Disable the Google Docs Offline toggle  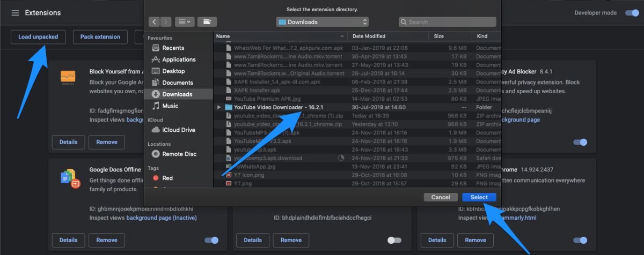pyautogui.click(x=211, y=240)
